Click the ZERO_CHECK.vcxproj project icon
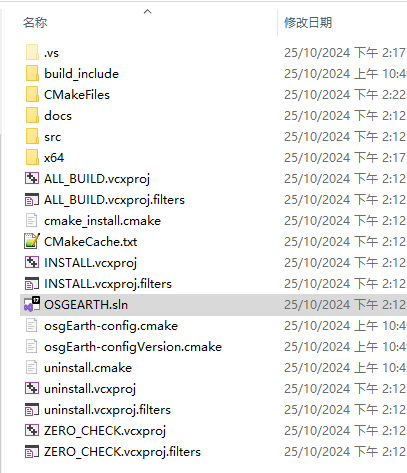Screen dimensions: 407x473 click(x=32, y=430)
